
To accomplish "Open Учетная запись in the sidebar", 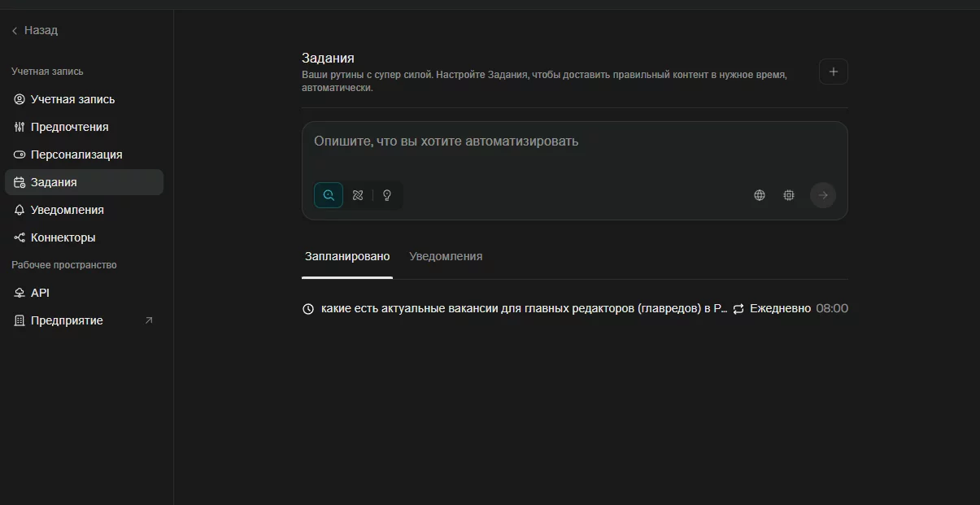I will point(72,99).
